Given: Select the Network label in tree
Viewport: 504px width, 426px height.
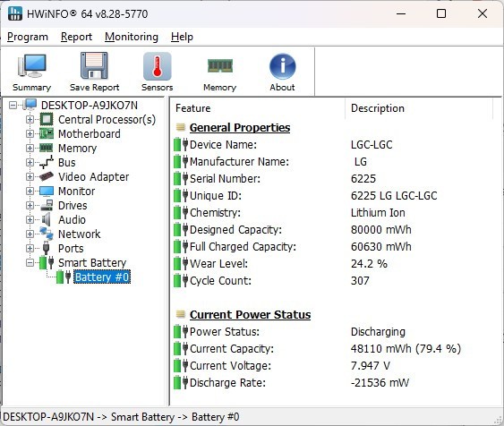Looking at the screenshot, I should point(80,234).
